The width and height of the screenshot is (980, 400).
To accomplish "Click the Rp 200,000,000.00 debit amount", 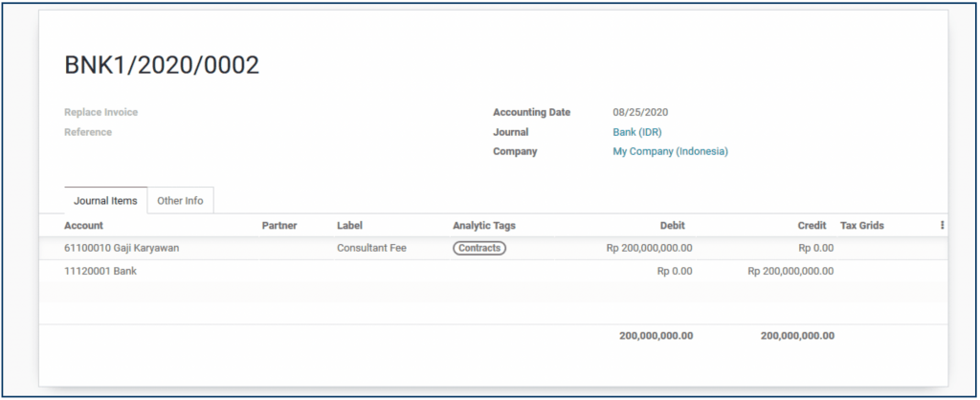I will (649, 248).
